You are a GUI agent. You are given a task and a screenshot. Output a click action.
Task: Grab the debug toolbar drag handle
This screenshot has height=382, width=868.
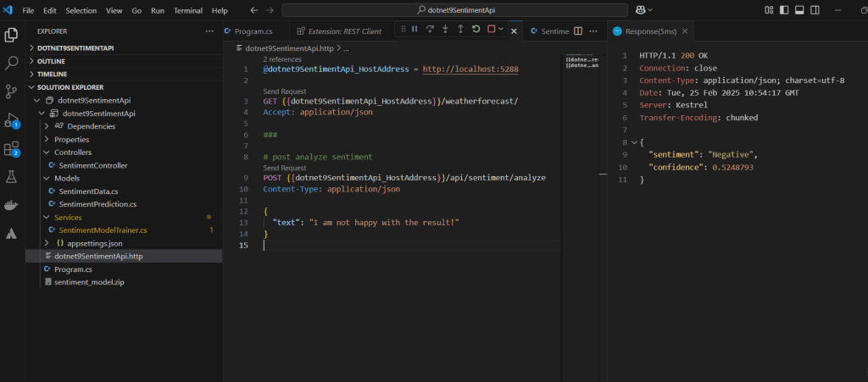point(403,30)
